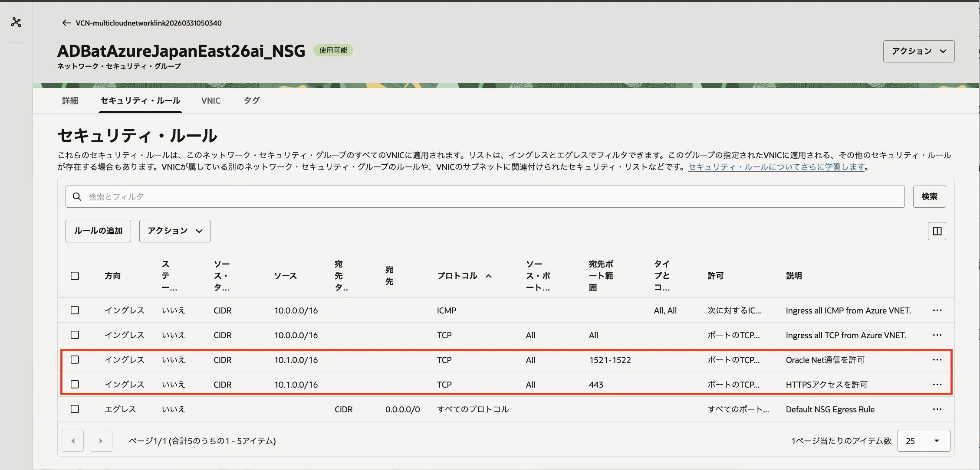Check the TCP All ports 10.0.0.0/16 rule
Viewport: 980px width, 470px height.
click(75, 335)
